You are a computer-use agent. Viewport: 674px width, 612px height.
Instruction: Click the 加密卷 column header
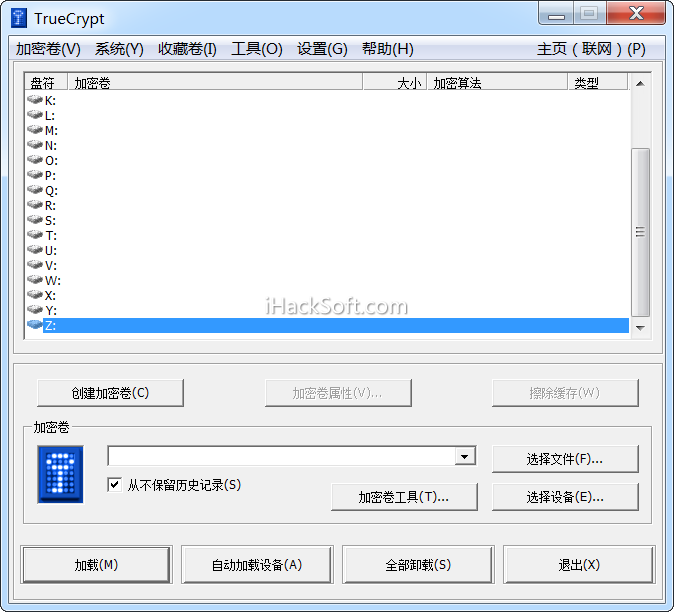(215, 82)
